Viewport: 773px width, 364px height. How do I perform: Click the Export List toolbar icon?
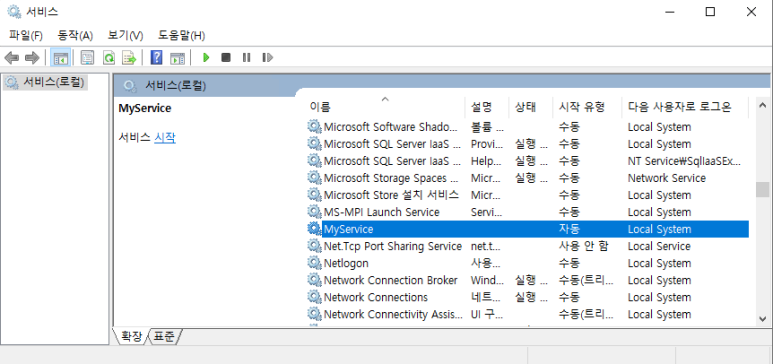point(129,58)
